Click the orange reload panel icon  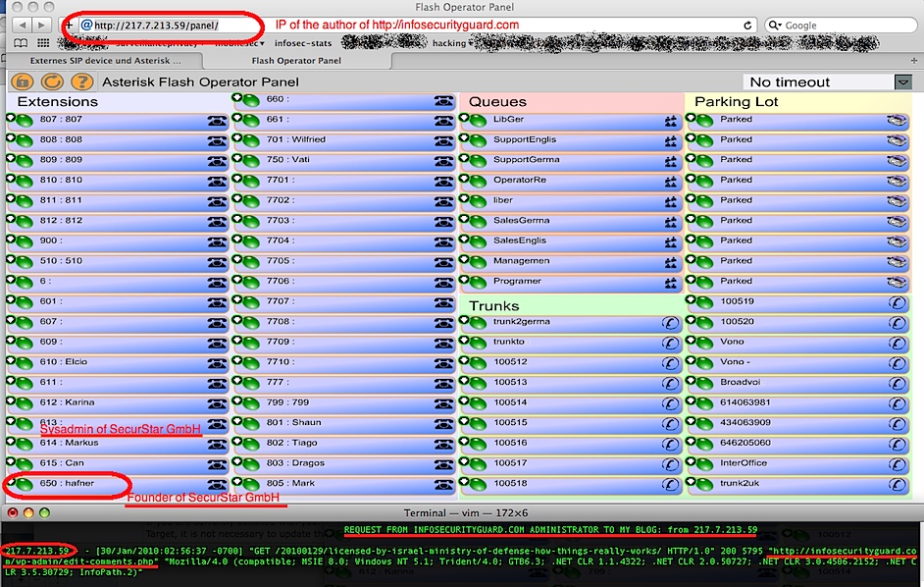coord(52,82)
